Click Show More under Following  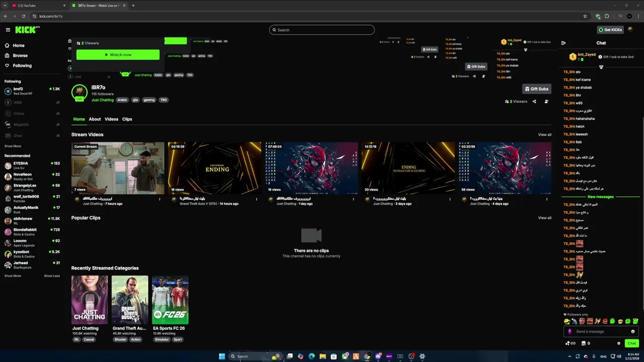[13, 146]
